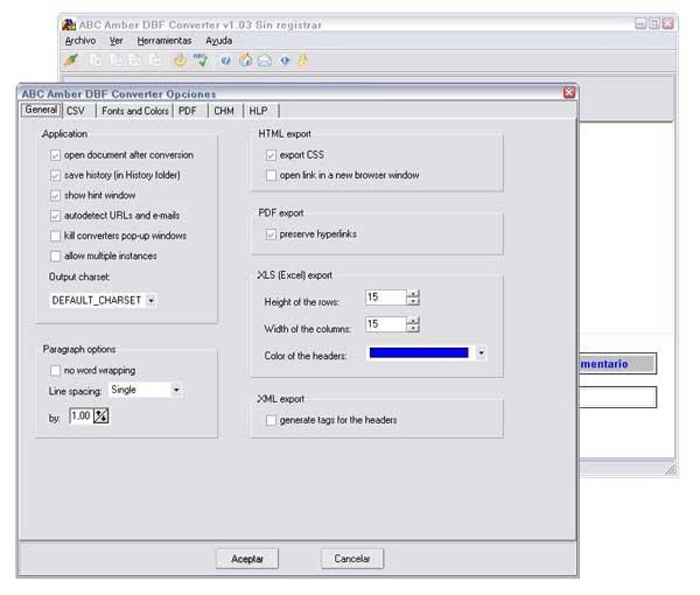Click the yellow options icon after ABC checkmark's left
Viewport: 700px width, 595px height.
click(x=180, y=60)
